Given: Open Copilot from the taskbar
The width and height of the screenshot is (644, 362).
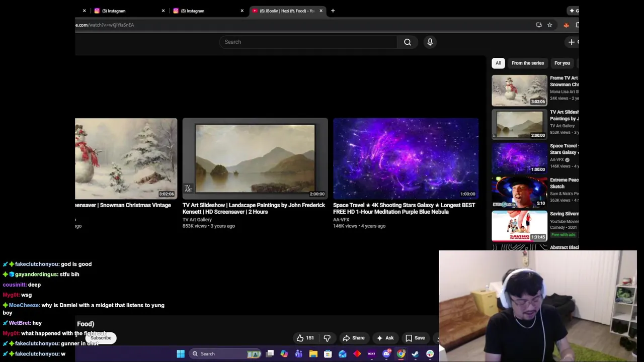Looking at the screenshot, I should (x=284, y=354).
